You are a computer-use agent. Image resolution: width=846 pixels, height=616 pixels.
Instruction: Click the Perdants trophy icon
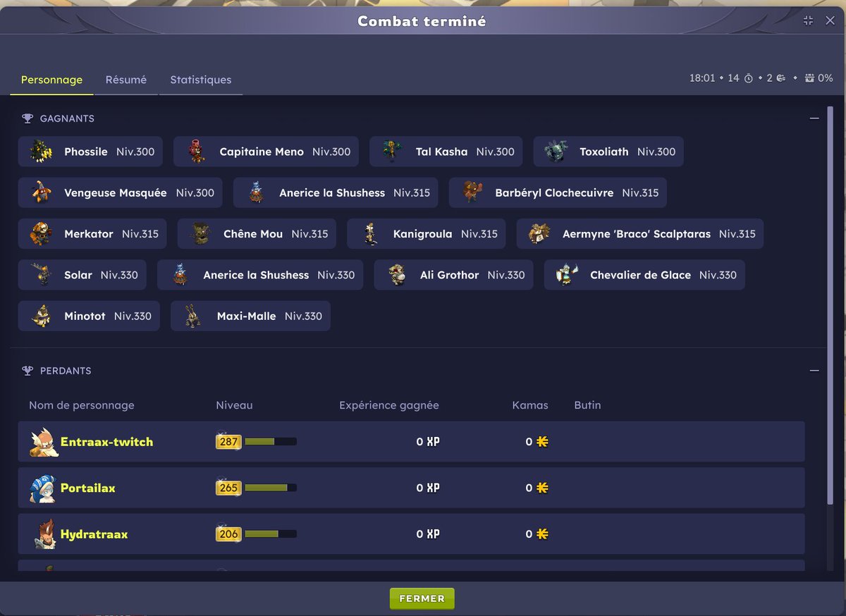coord(27,371)
